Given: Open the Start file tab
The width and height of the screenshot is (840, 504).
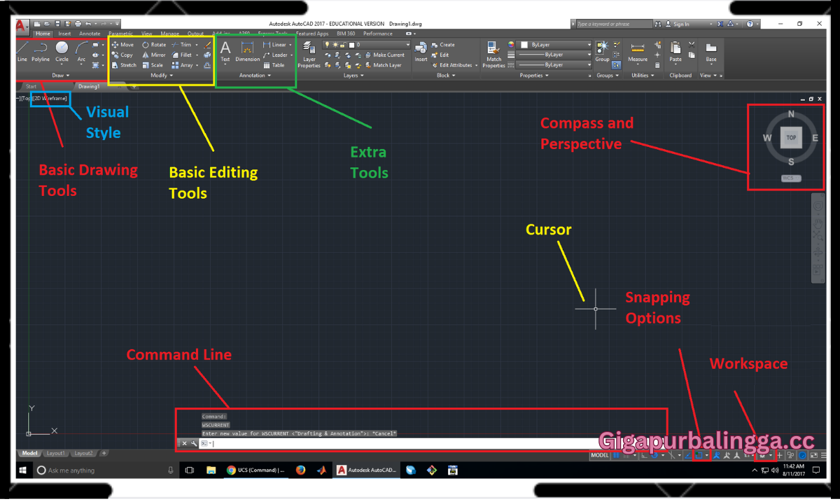Looking at the screenshot, I should pyautogui.click(x=31, y=87).
